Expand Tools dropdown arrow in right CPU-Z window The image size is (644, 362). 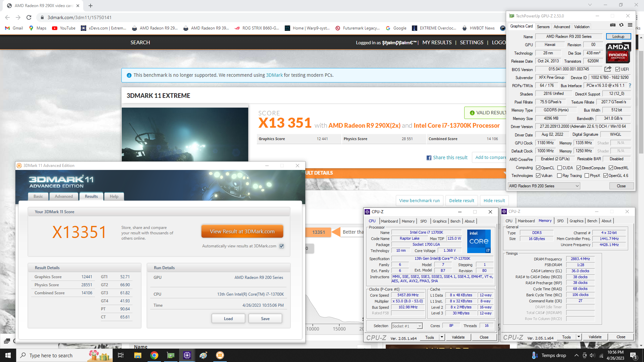579,337
